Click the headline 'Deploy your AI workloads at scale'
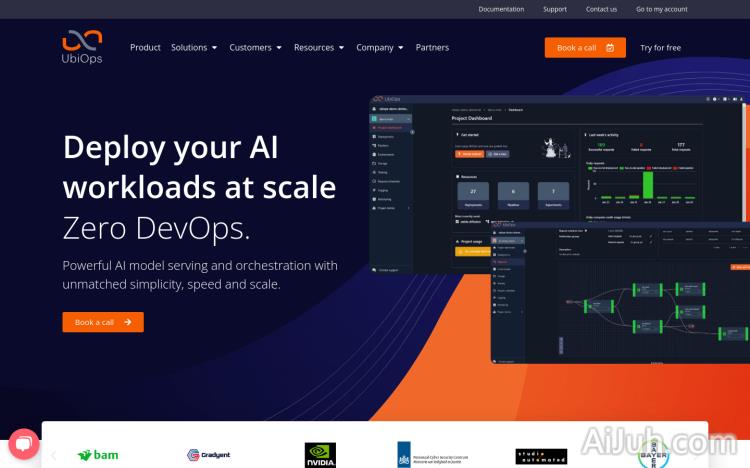This screenshot has height=468, width=750. pos(199,167)
